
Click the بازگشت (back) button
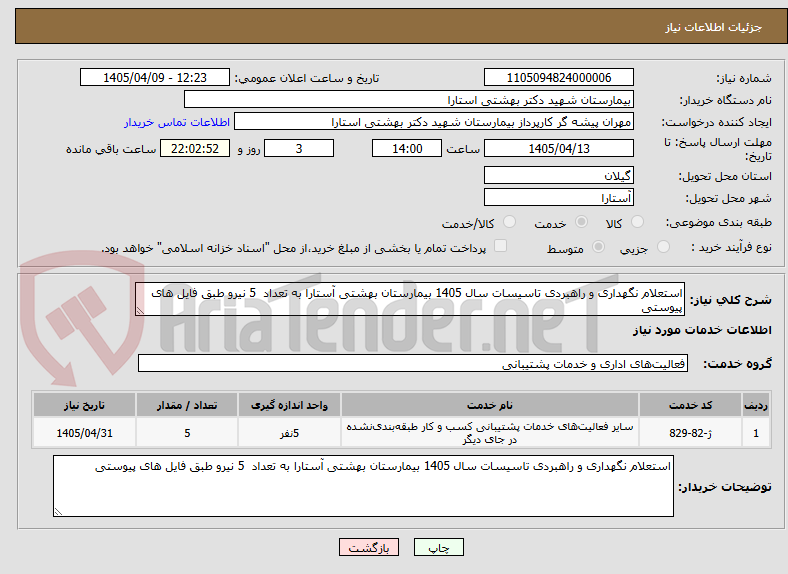[369, 547]
